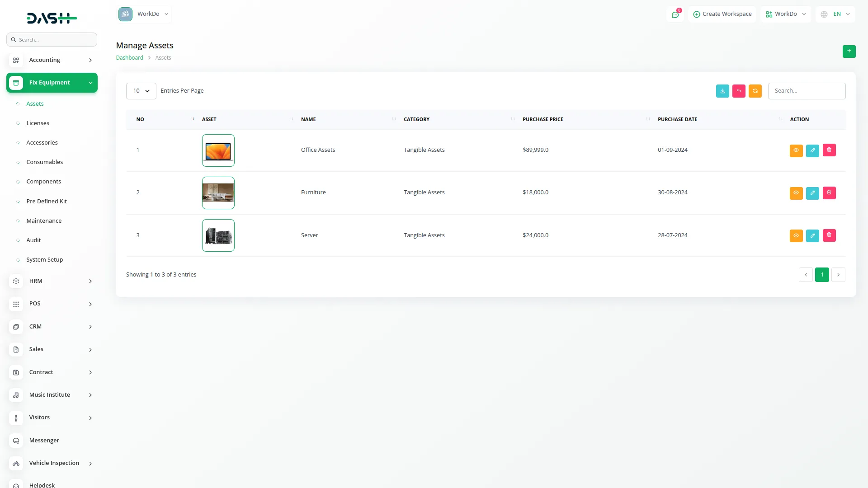Click the table search input field

click(807, 91)
